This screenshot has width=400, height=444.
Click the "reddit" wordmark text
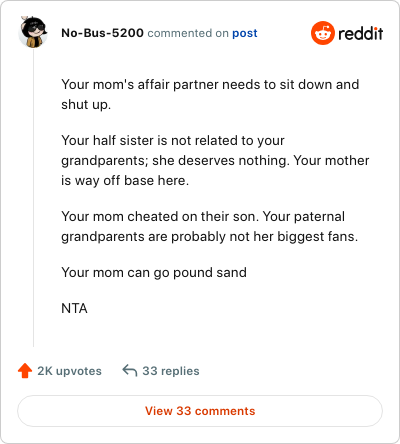point(360,33)
